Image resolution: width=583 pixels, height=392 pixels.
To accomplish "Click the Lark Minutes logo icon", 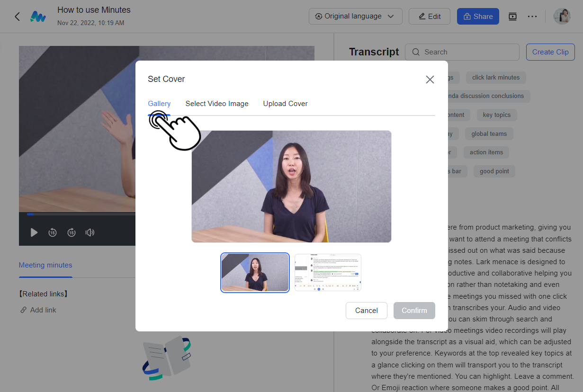I will tap(38, 17).
